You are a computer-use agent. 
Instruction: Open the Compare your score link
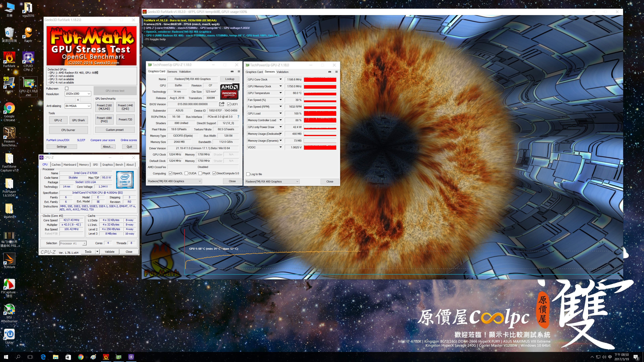point(102,140)
